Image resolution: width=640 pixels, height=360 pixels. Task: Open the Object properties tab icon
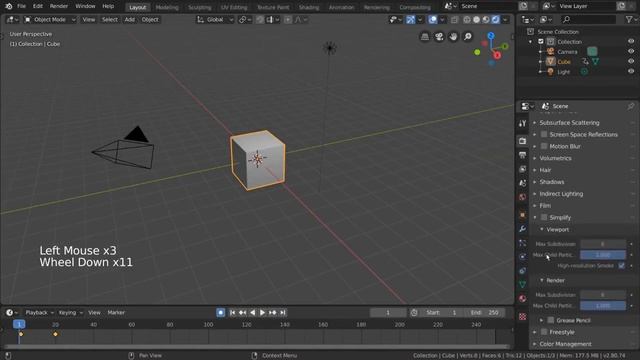click(522, 215)
